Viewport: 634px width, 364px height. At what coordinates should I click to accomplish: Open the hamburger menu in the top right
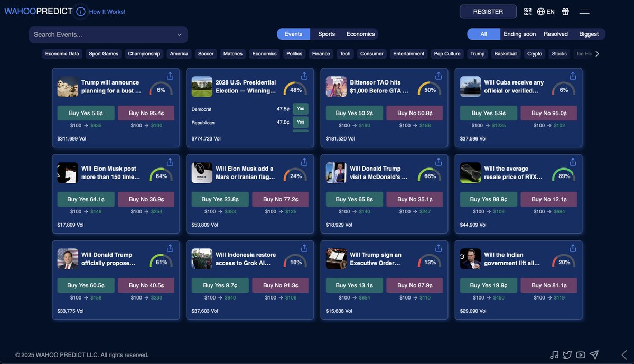584,11
